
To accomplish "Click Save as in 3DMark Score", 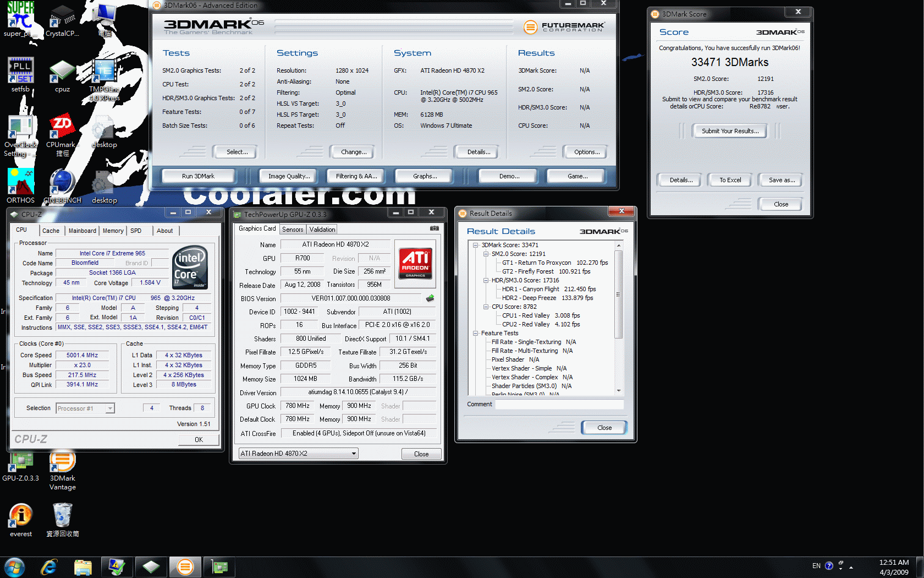I will click(782, 180).
